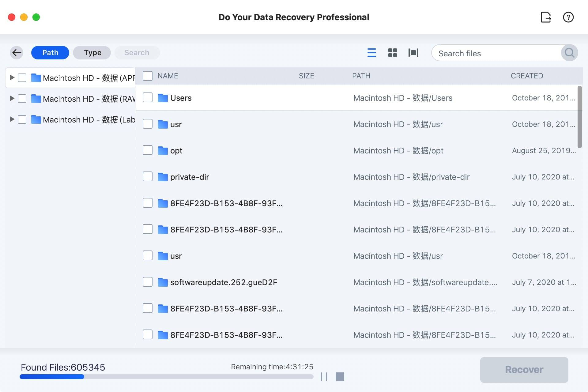The height and width of the screenshot is (392, 588).
Task: Open the help question mark icon
Action: click(568, 17)
